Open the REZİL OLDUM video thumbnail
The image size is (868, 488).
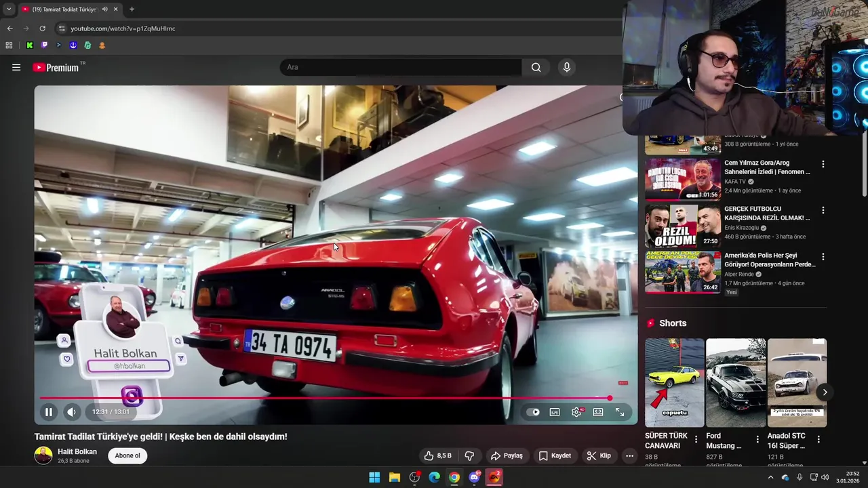coord(683,226)
